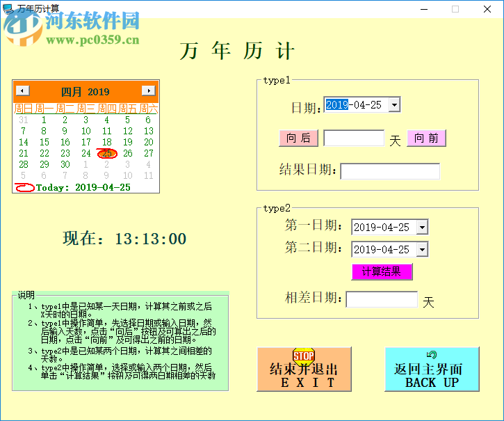The width and height of the screenshot is (504, 421).
Task: Click the 相差日期 result field
Action: [382, 299]
